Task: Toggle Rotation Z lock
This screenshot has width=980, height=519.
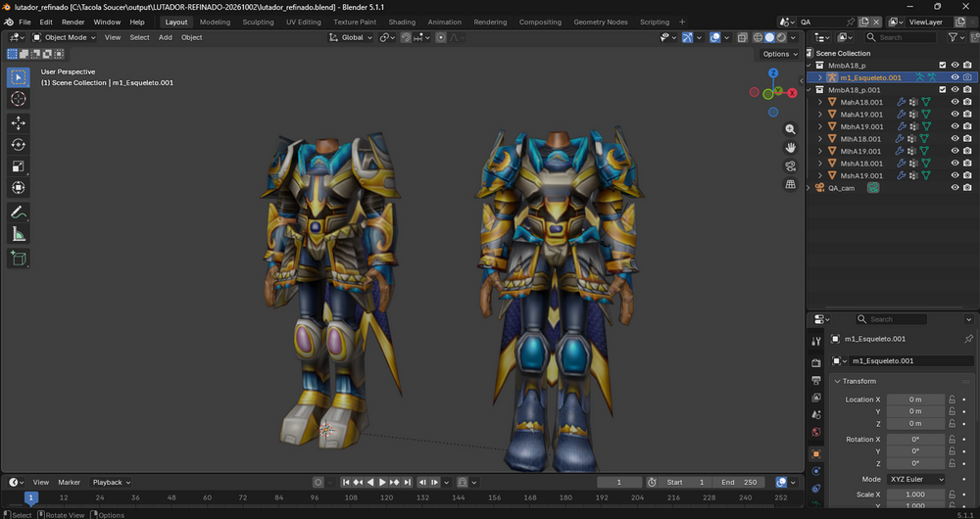Action: (952, 463)
